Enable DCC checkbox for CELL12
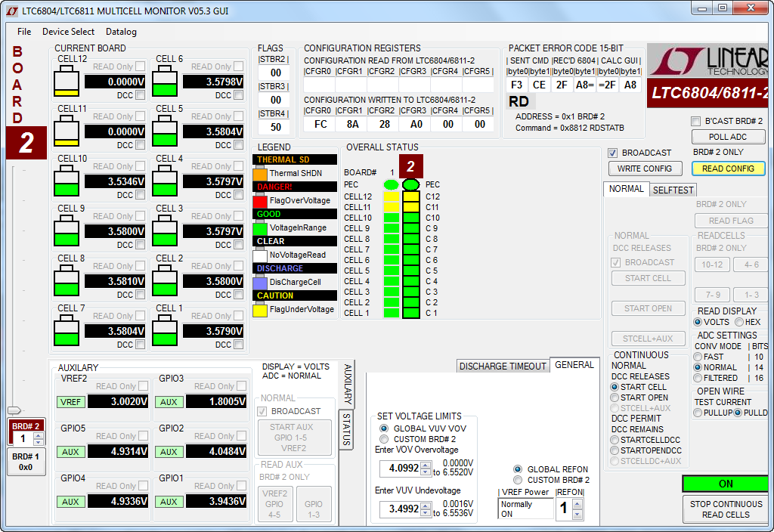The height and width of the screenshot is (532, 774). pos(140,94)
